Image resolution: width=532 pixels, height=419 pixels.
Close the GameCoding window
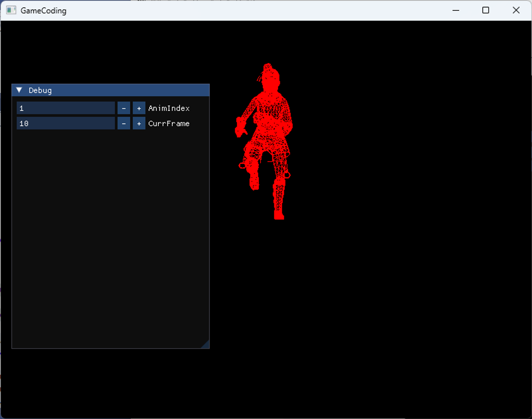pyautogui.click(x=516, y=10)
